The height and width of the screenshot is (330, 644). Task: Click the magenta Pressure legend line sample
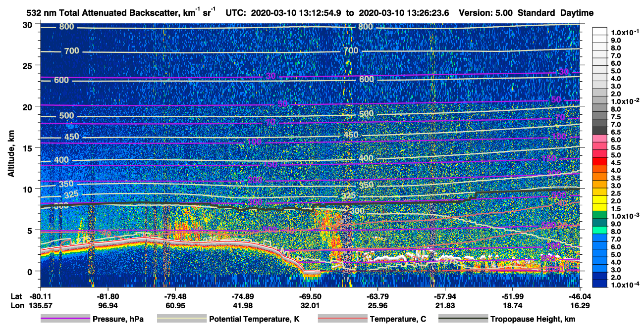click(x=65, y=319)
